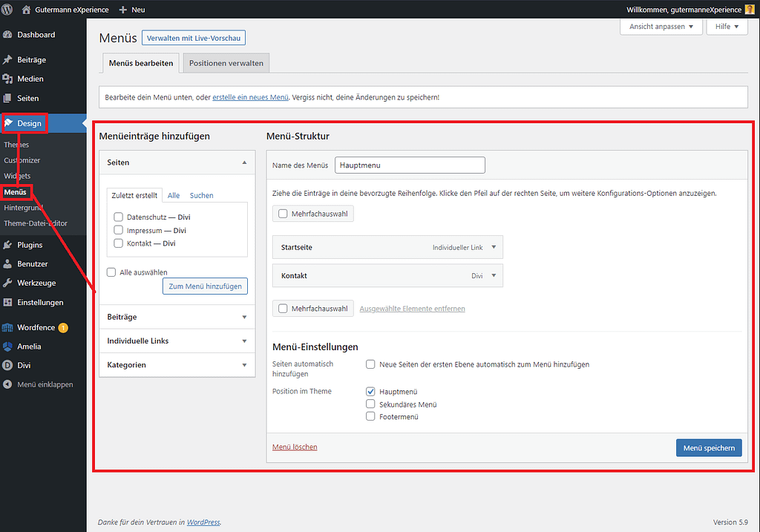Click the Plugins icon in sidebar

click(x=8, y=245)
